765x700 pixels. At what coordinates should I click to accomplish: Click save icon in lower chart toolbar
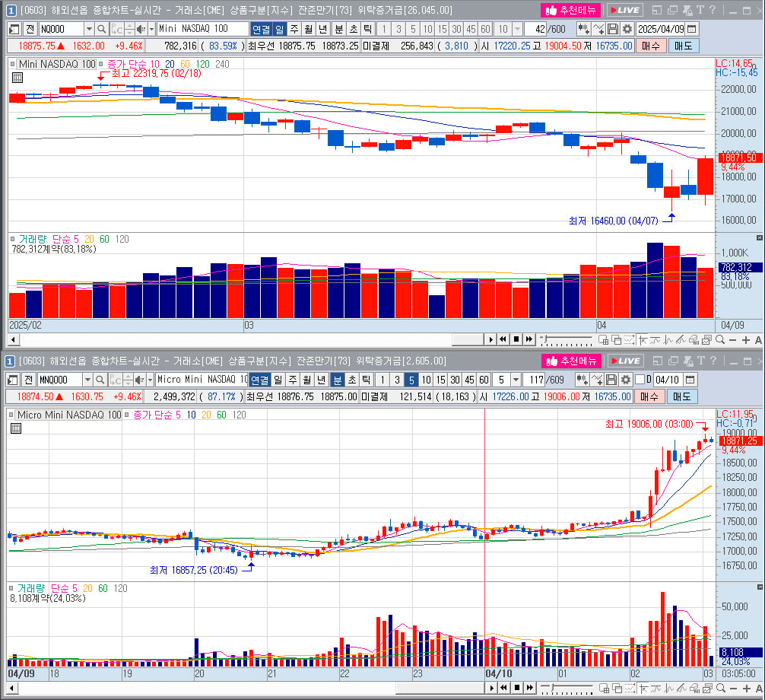point(611,380)
